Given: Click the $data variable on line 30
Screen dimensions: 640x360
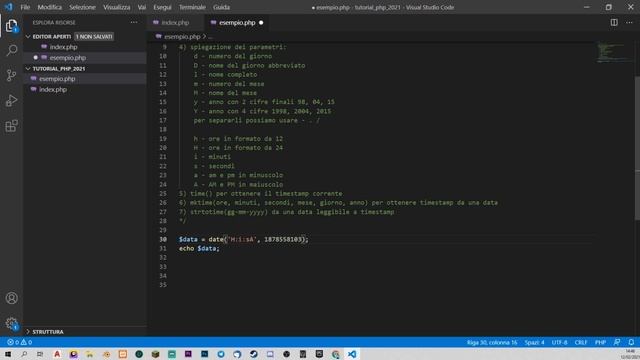Looking at the screenshot, I should (x=188, y=239).
